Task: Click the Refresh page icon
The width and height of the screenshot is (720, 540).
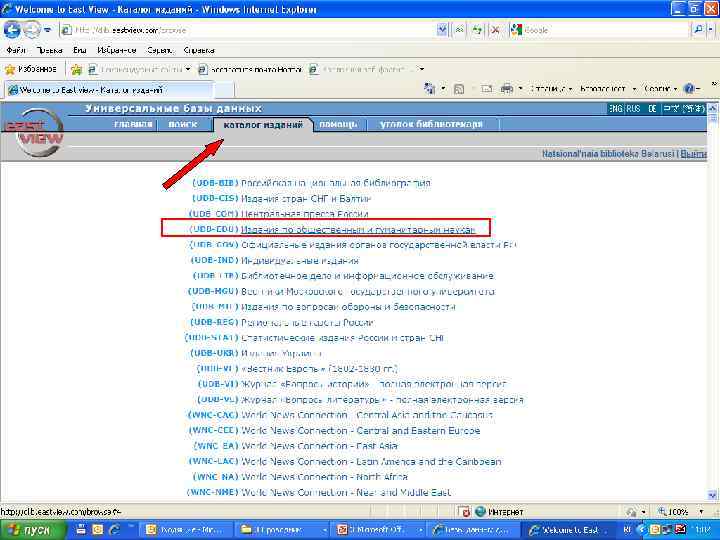Action: pos(477,30)
